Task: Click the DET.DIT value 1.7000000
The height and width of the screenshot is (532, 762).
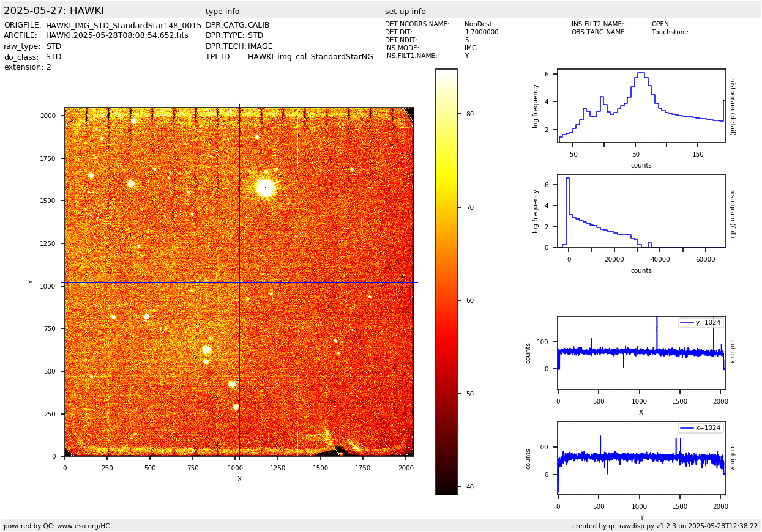Action: 481,32
